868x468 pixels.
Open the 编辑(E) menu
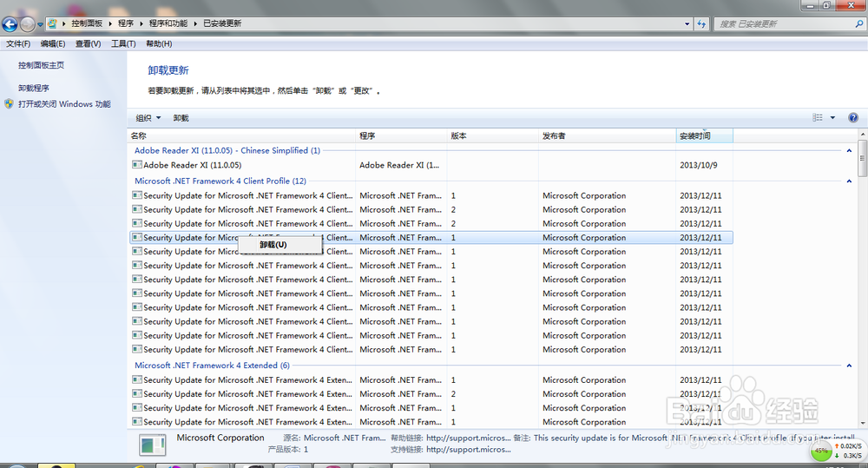click(x=53, y=43)
